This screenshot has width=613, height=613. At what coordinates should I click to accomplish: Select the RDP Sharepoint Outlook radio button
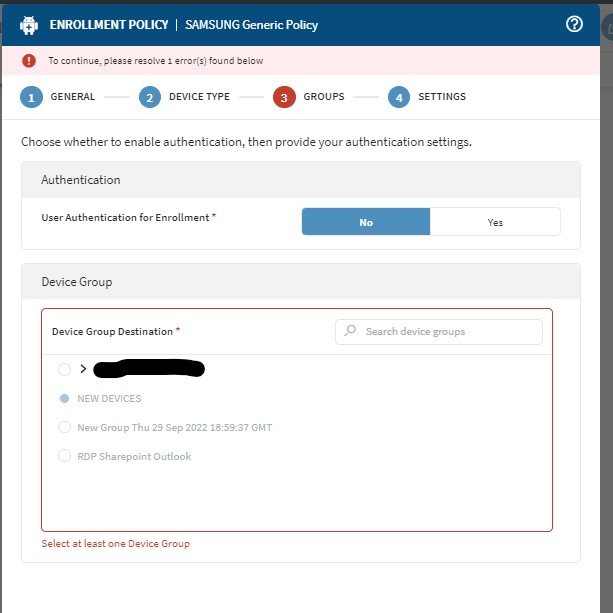65,456
